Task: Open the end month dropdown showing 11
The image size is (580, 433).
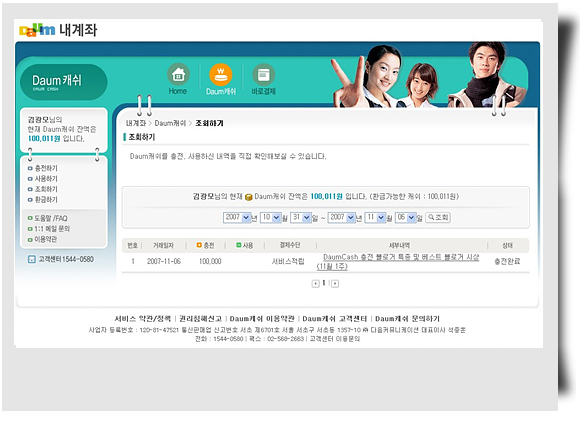Action: click(375, 217)
